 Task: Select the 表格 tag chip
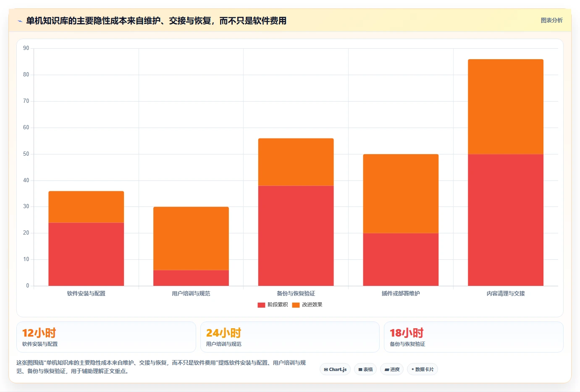click(x=365, y=369)
